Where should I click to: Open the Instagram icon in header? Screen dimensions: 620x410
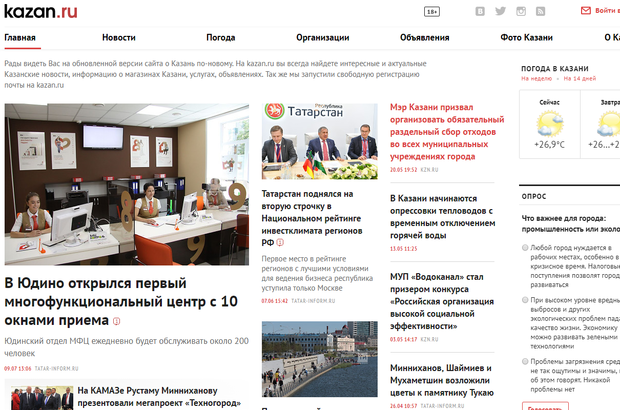tap(520, 11)
